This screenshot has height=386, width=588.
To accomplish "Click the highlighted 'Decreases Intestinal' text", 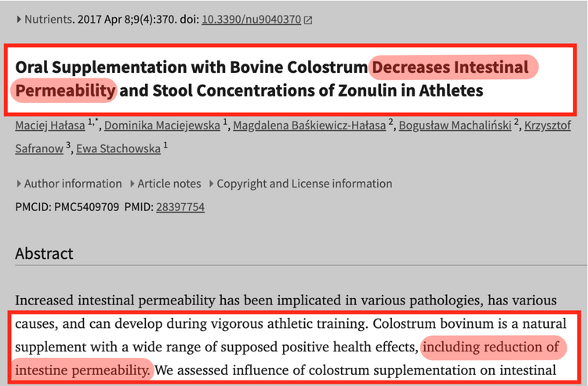I will tap(450, 67).
